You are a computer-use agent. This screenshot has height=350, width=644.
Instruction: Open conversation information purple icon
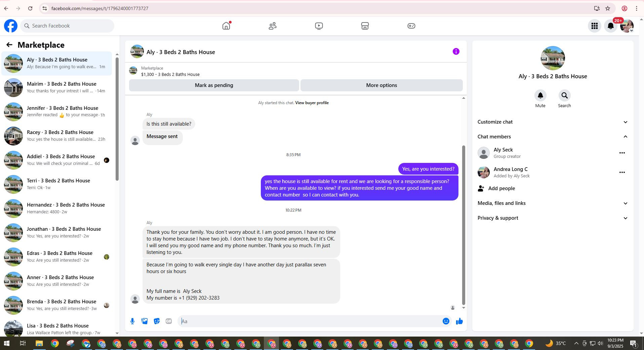coord(456,51)
